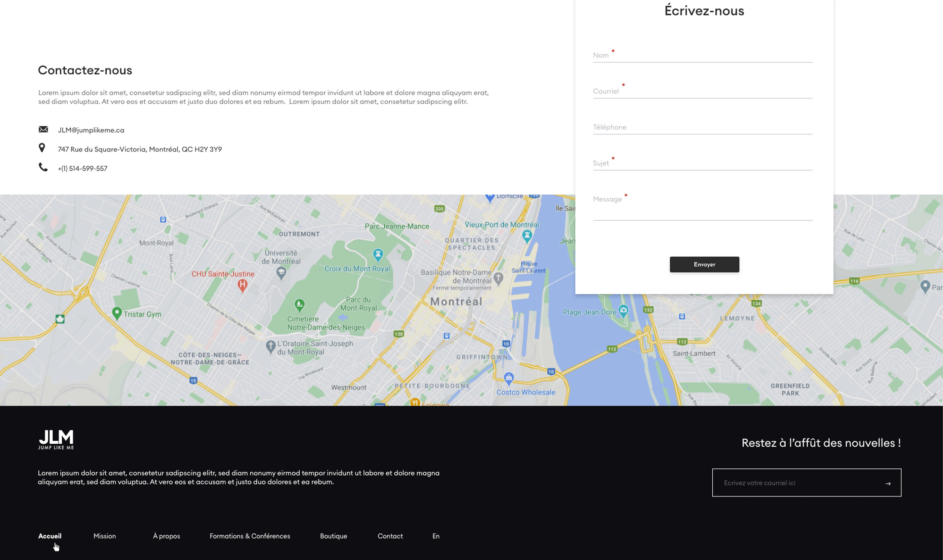Switch language to En
Viewport: 943px width, 560px height.
pos(436,536)
